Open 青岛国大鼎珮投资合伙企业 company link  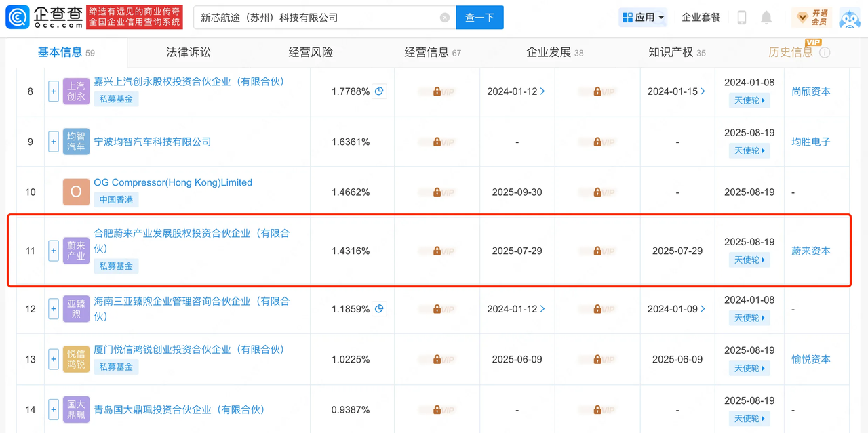pyautogui.click(x=179, y=409)
